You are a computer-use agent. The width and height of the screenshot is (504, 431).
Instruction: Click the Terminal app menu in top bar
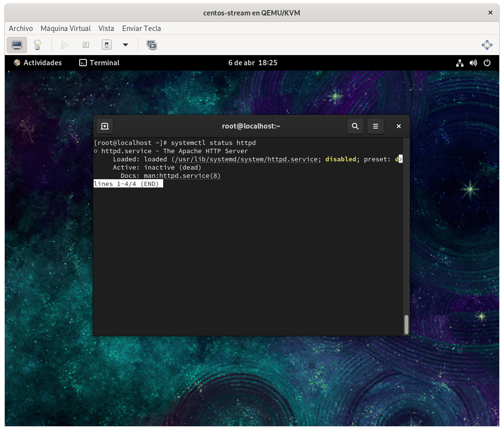click(x=99, y=63)
